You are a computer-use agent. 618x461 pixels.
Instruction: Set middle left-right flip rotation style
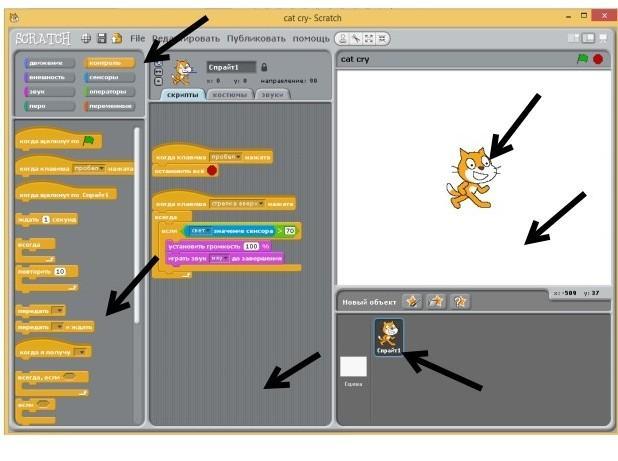(158, 72)
